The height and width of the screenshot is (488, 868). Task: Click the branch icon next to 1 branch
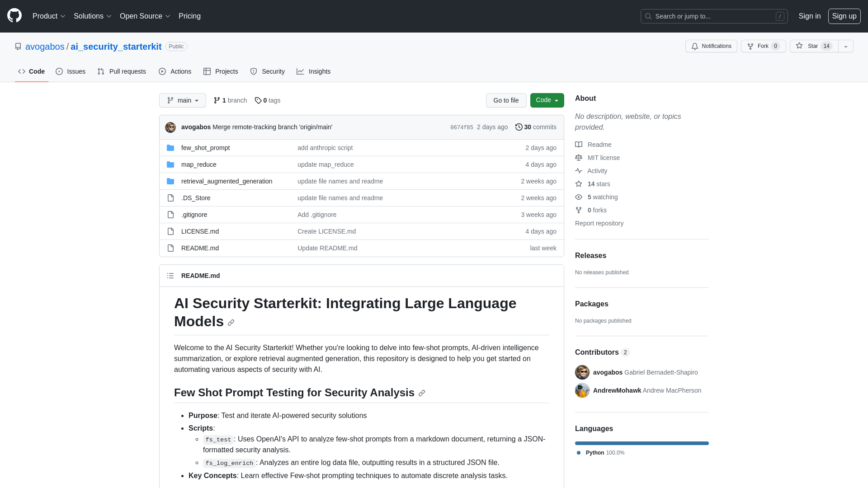pos(217,100)
